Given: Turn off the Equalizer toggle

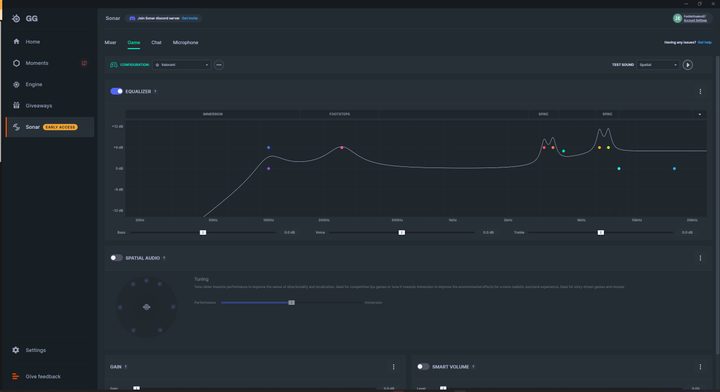Looking at the screenshot, I should click(116, 91).
